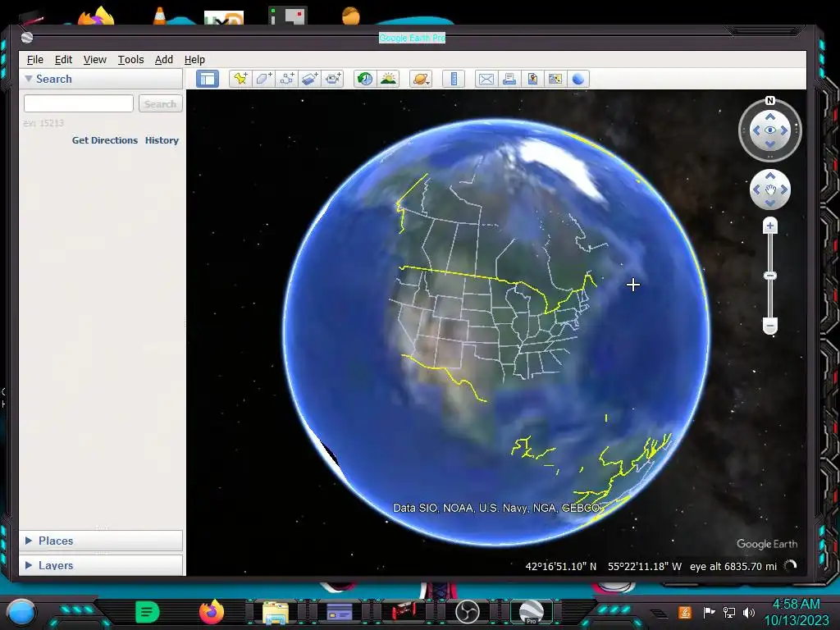The image size is (840, 630).
Task: Move right with the hand joystick arrow
Action: tap(783, 189)
